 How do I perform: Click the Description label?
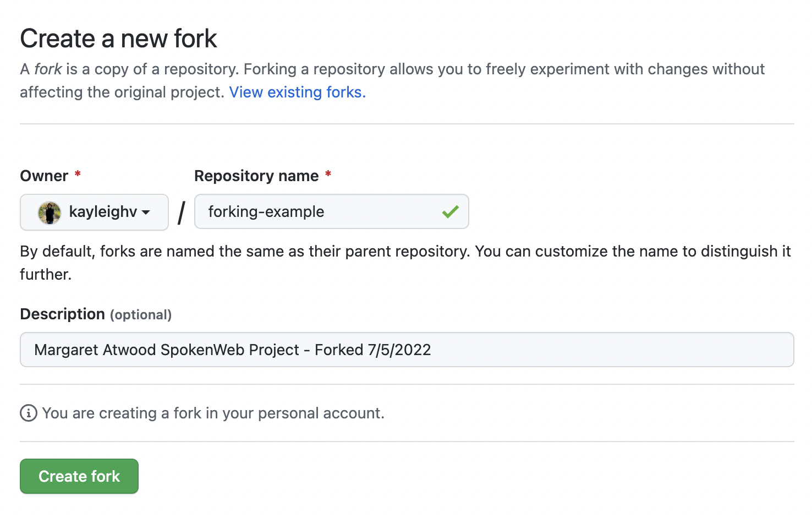(x=63, y=314)
